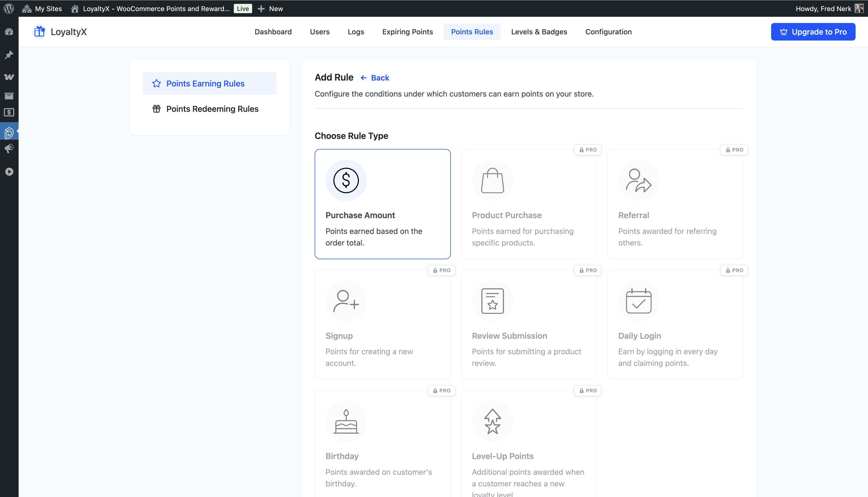Viewport: 868px width, 497px height.
Task: Click the WordPress logo icon
Action: point(9,9)
